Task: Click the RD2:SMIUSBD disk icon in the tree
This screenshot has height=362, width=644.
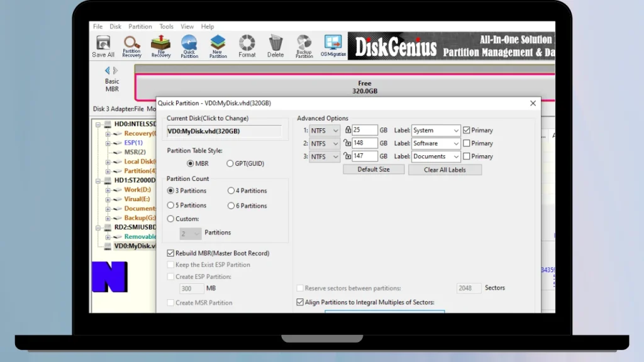Action: tap(108, 228)
